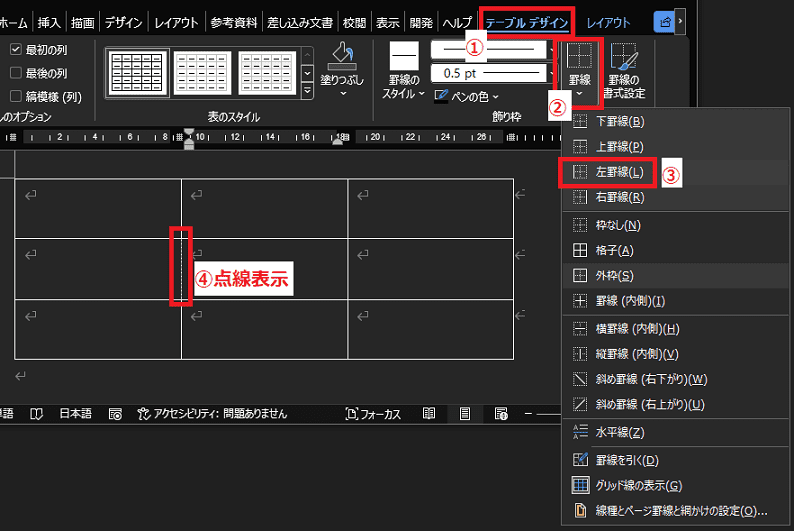Toggle the 最初の列 checkbox
The height and width of the screenshot is (531, 794).
click(x=16, y=49)
